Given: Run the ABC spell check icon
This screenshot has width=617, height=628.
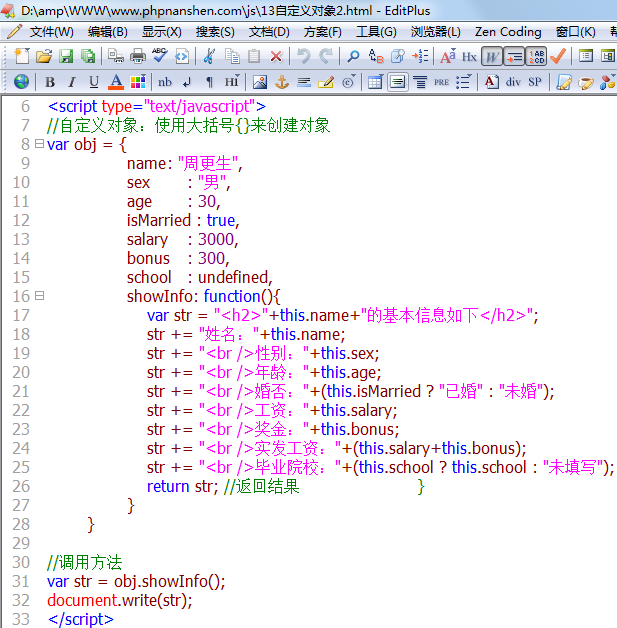Looking at the screenshot, I should pyautogui.click(x=160, y=56).
